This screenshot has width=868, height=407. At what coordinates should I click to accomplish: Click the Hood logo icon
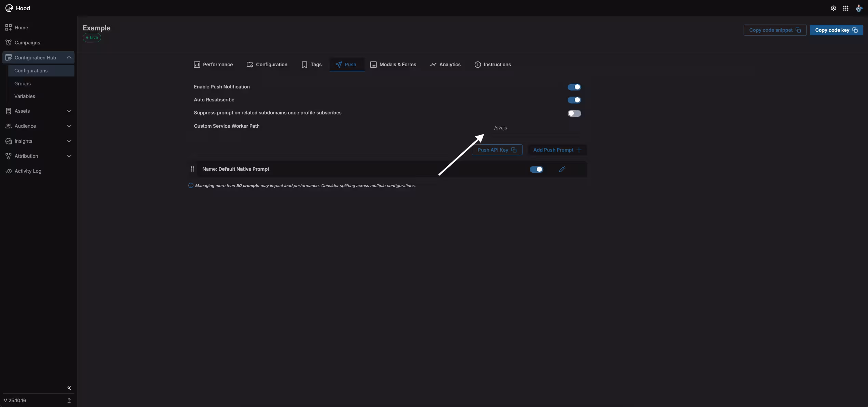coord(9,8)
